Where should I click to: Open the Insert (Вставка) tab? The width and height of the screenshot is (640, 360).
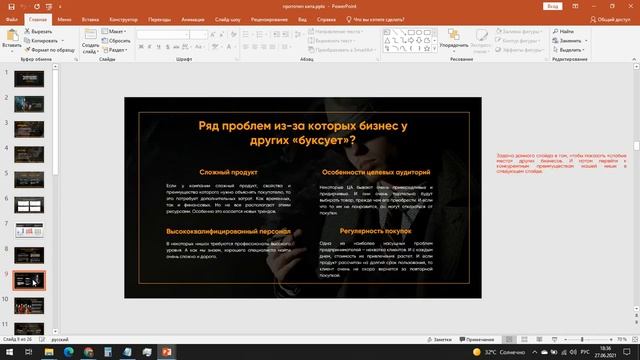coord(90,19)
